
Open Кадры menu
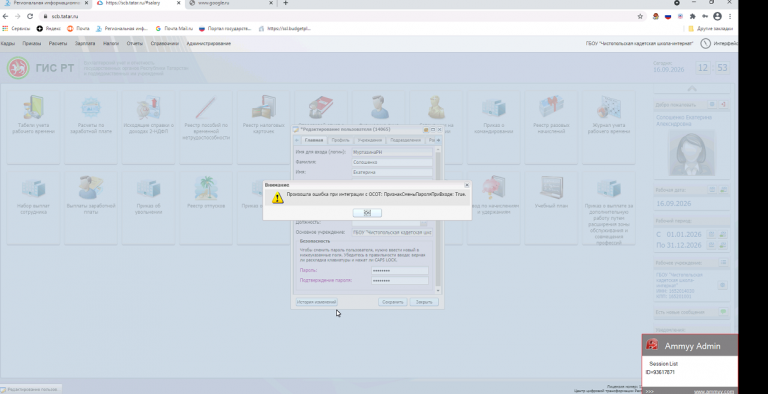coord(7,44)
